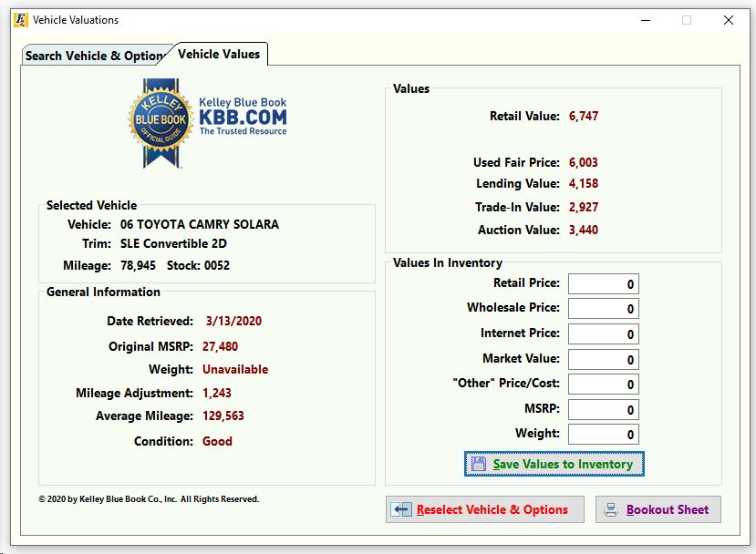The width and height of the screenshot is (756, 554).
Task: Click the Weight input field
Action: 603,434
